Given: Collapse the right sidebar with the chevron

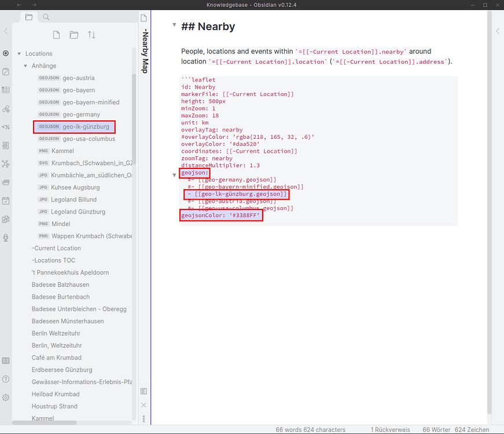Looking at the screenshot, I should [x=497, y=31].
